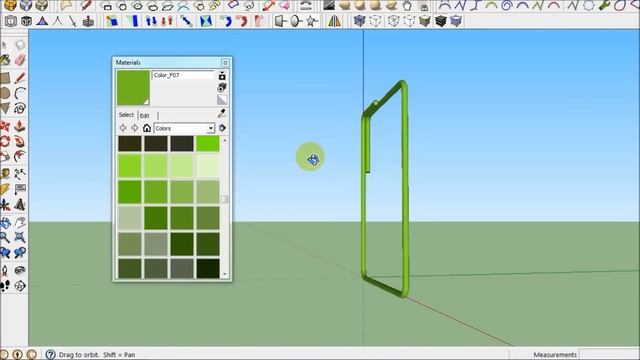Switch to Monochrome face style

456,20
